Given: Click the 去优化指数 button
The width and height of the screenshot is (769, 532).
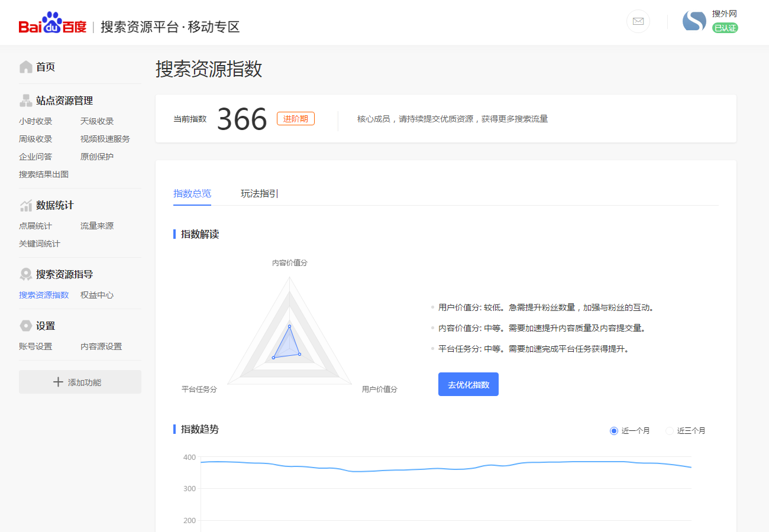Looking at the screenshot, I should [x=468, y=384].
